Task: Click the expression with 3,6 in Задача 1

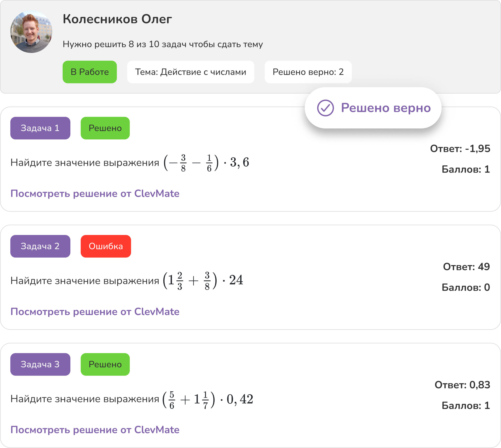Action: click(206, 163)
